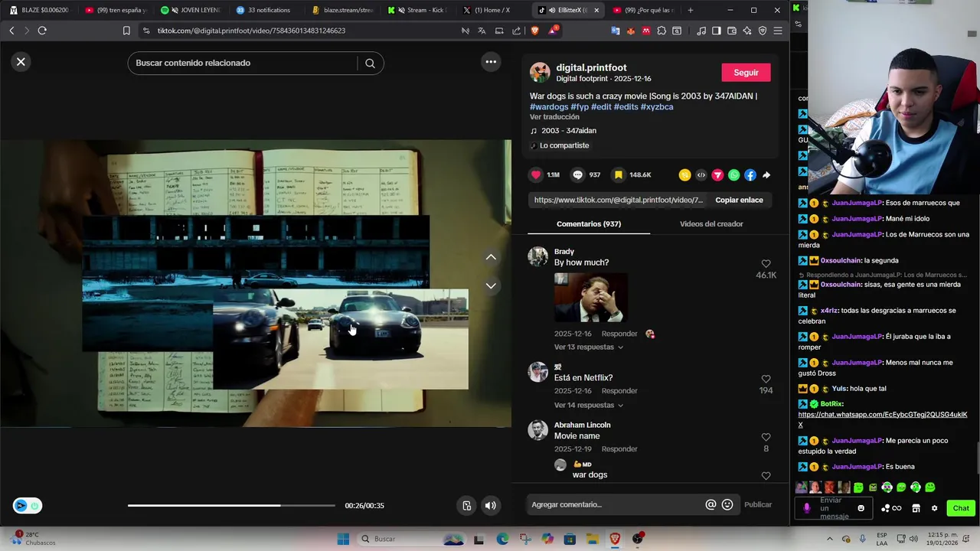980x551 pixels.
Task: Click the browser reload button
Action: click(42, 31)
